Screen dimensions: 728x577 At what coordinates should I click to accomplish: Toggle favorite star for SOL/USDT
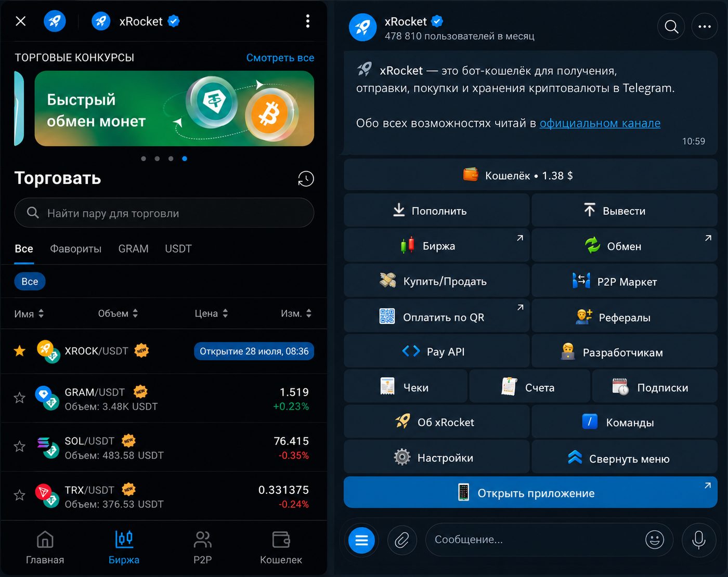pyautogui.click(x=20, y=447)
